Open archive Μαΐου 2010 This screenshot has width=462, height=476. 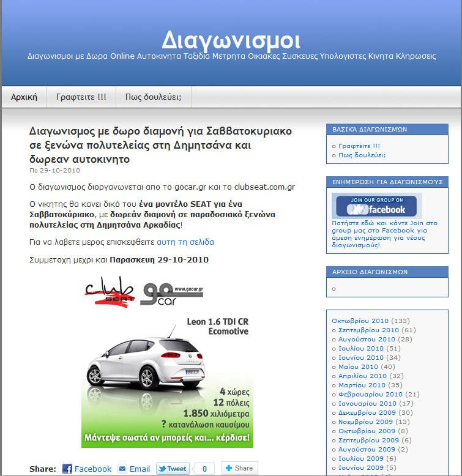358,366
